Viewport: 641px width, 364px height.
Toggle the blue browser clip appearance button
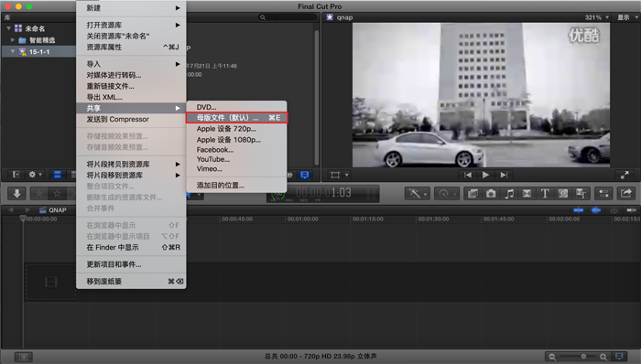click(305, 175)
